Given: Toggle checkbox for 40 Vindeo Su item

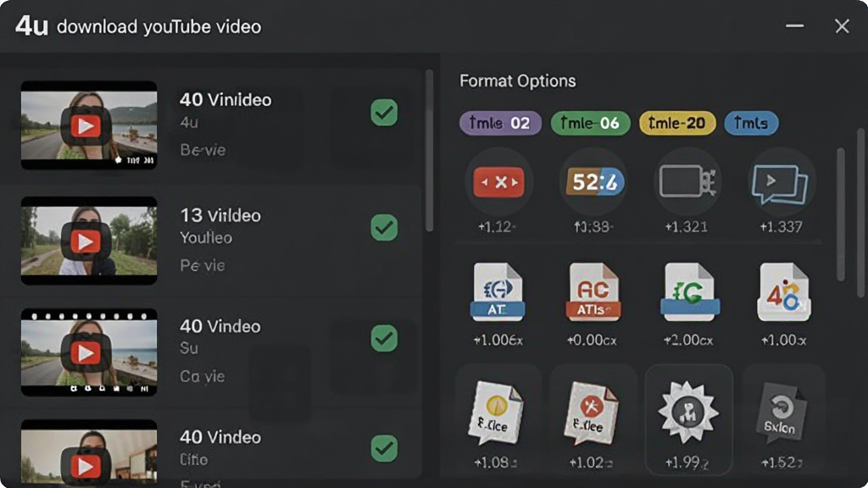Looking at the screenshot, I should (384, 338).
